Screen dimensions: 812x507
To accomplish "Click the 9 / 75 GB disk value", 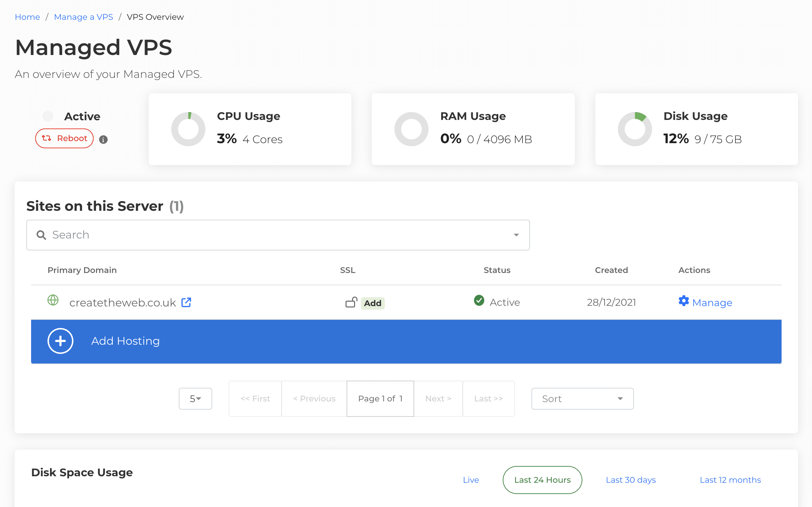I will [718, 139].
